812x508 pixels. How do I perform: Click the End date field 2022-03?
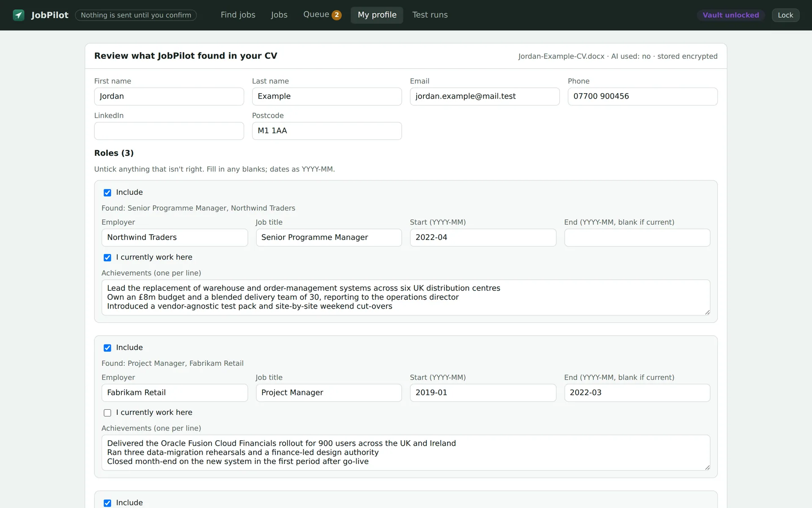point(637,393)
